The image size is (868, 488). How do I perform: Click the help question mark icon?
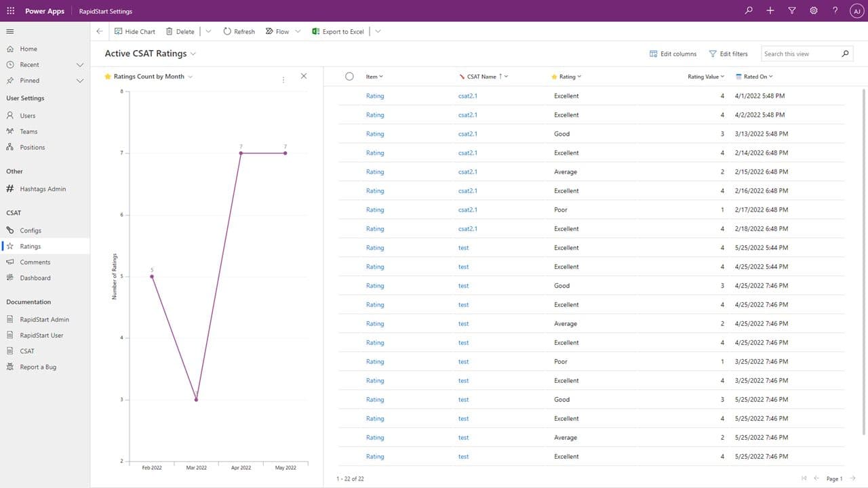pos(835,11)
